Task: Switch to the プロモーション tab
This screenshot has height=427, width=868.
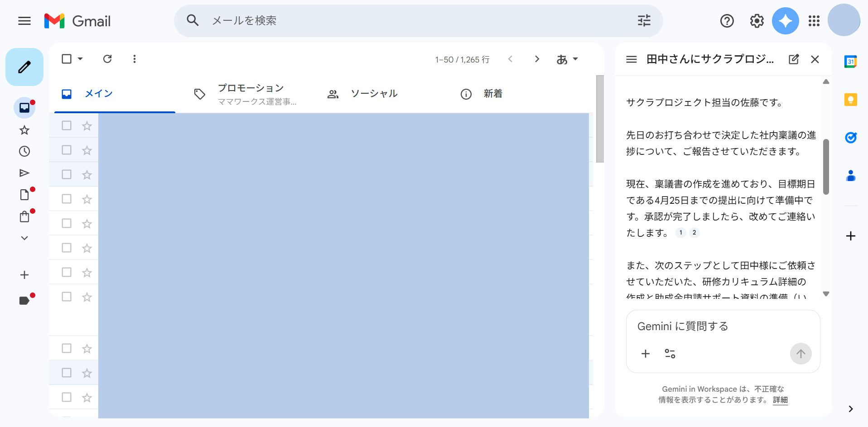Action: pos(250,93)
